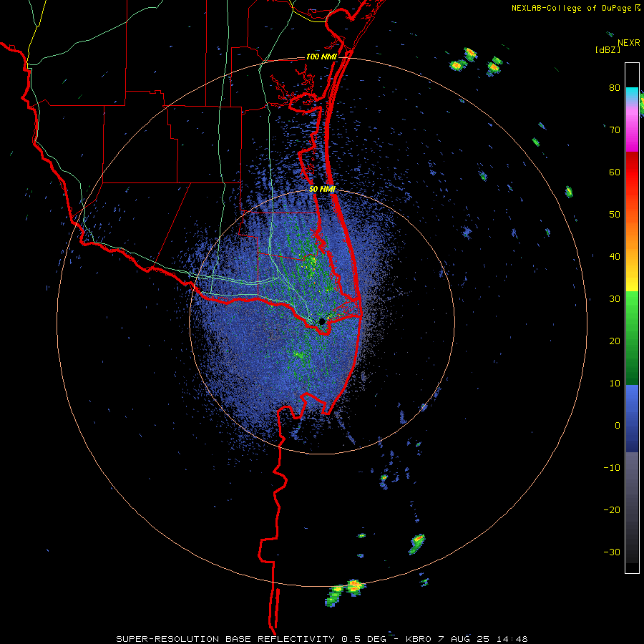Click the red band of the reflectivity color bar
The image size is (644, 644).
coord(632,172)
